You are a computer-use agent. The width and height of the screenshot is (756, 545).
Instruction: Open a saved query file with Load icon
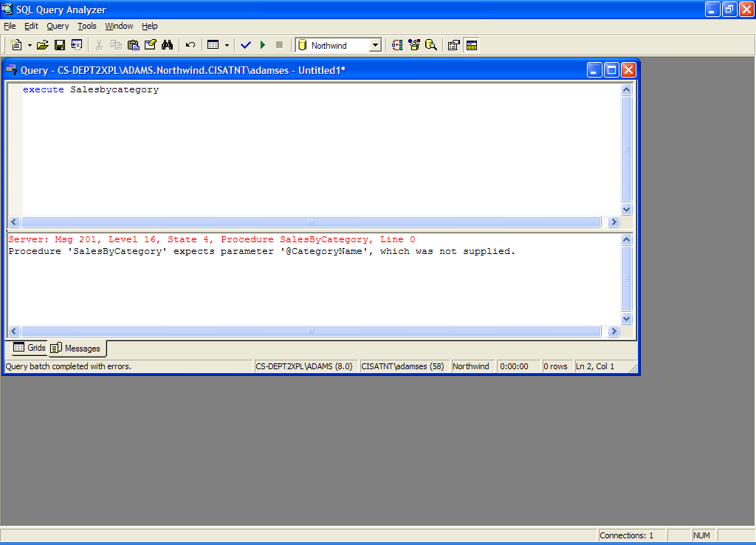(x=43, y=45)
